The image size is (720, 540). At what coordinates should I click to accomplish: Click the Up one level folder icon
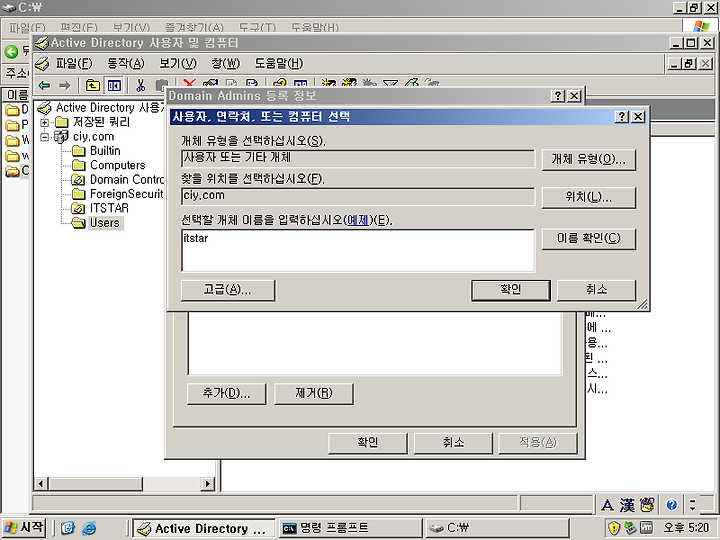pyautogui.click(x=93, y=85)
